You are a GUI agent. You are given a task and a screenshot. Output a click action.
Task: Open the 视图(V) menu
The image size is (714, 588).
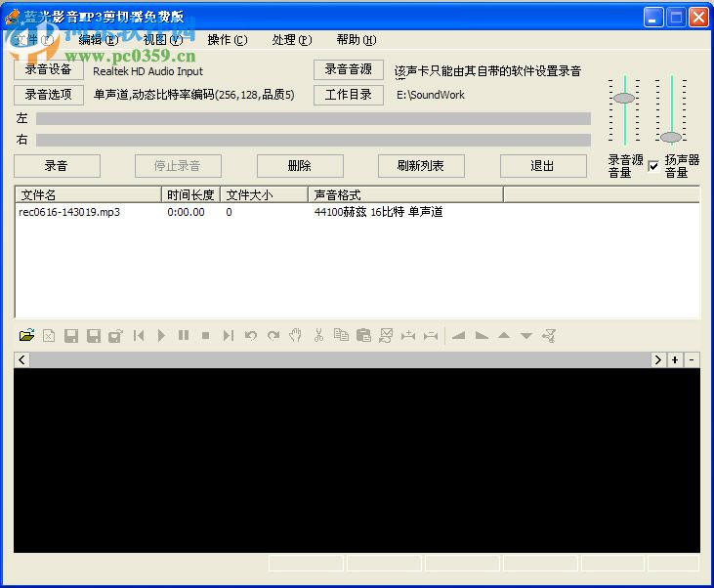point(162,40)
